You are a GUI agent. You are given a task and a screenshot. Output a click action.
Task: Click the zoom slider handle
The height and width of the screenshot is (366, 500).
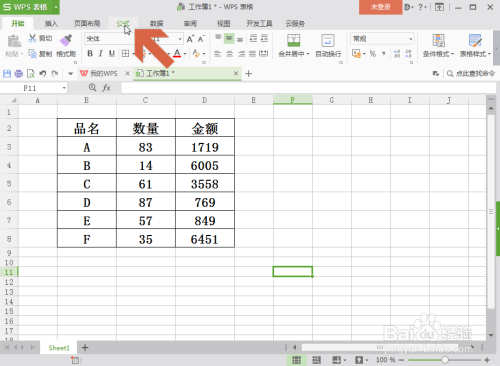point(445,360)
